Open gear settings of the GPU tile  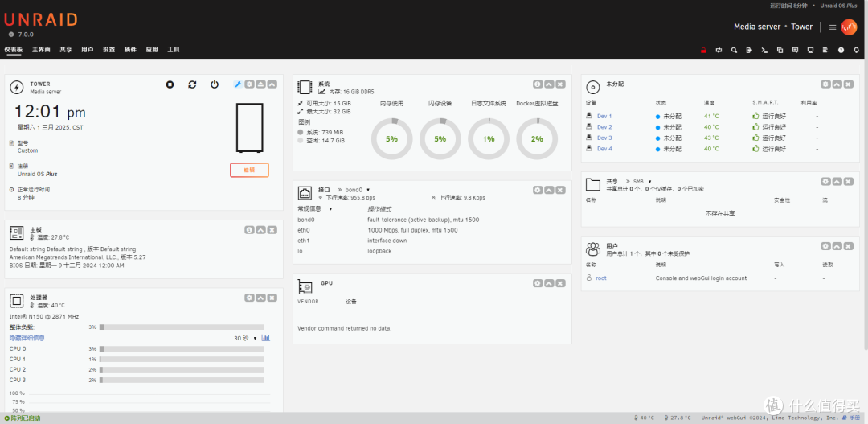538,283
